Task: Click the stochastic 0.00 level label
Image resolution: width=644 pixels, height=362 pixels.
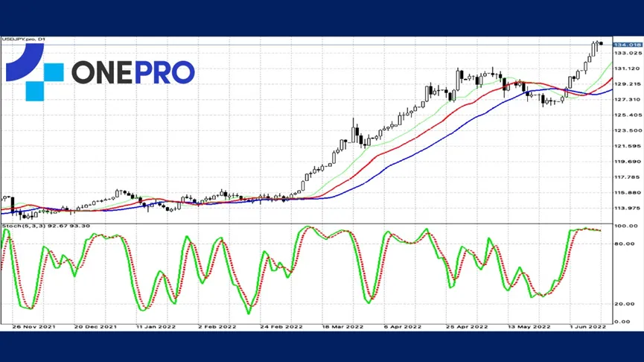Action: tap(622, 321)
